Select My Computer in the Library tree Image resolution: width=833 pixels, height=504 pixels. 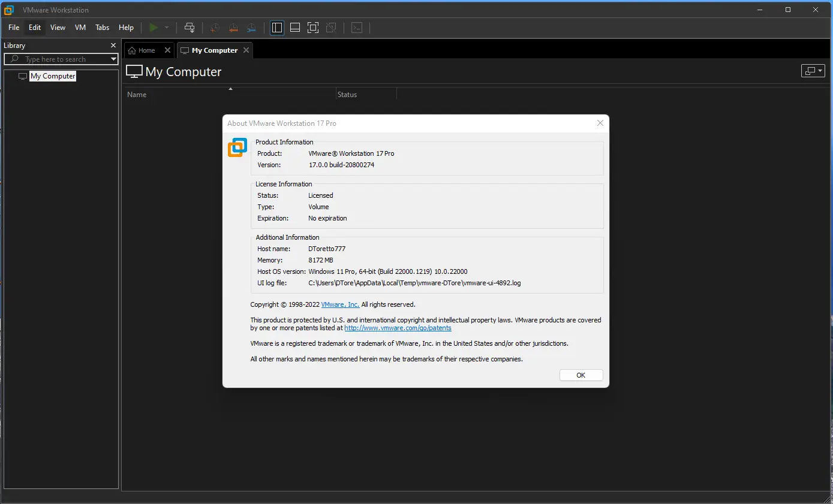(52, 76)
